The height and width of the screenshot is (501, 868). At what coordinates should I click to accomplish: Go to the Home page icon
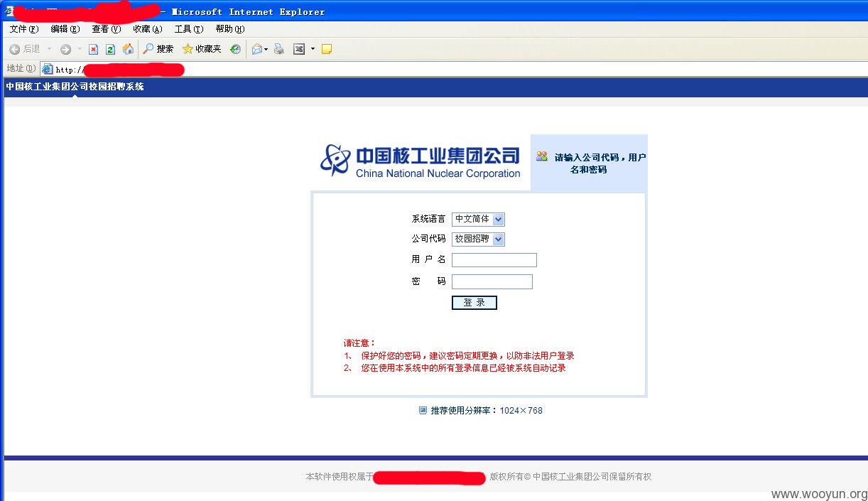[x=128, y=49]
